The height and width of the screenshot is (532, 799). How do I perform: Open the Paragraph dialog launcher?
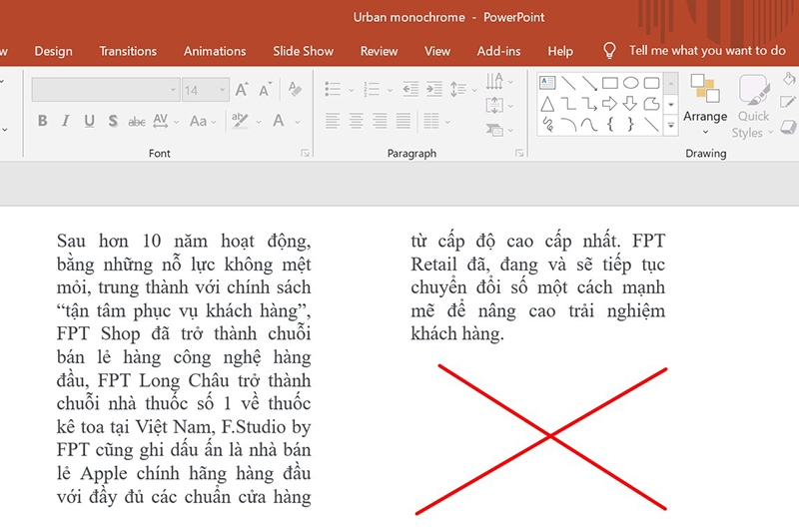point(519,154)
